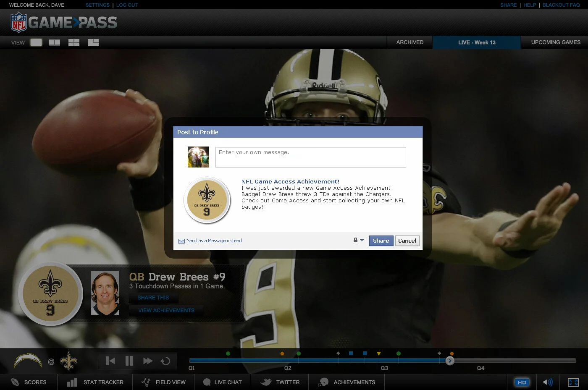
Task: Click envelope icon next to Send as Message
Action: point(181,241)
